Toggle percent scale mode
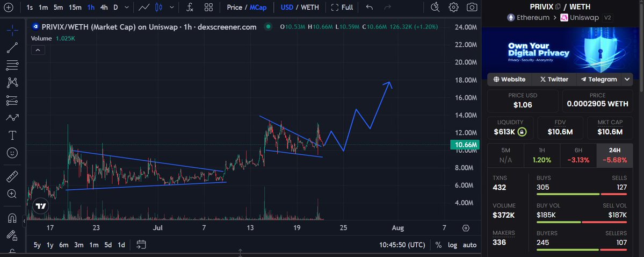 (x=439, y=245)
